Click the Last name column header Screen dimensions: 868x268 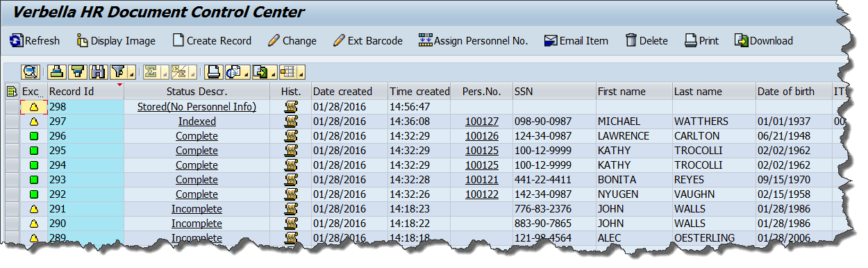(x=714, y=91)
